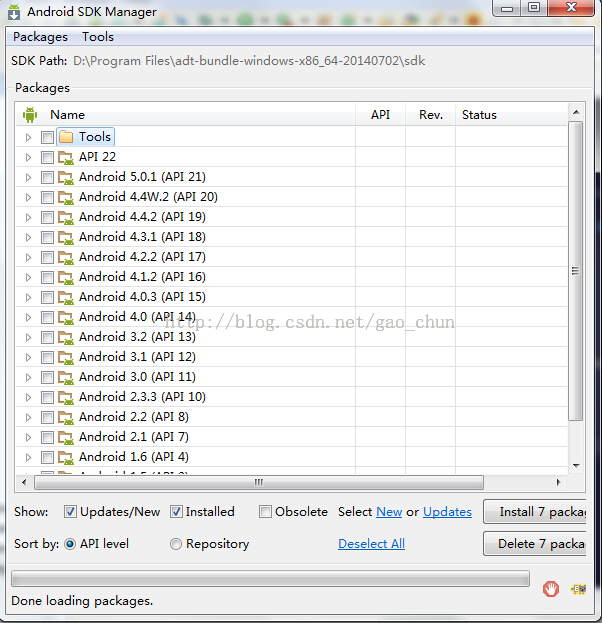Expand the Android 4.3.1 (API 18) node

point(28,237)
